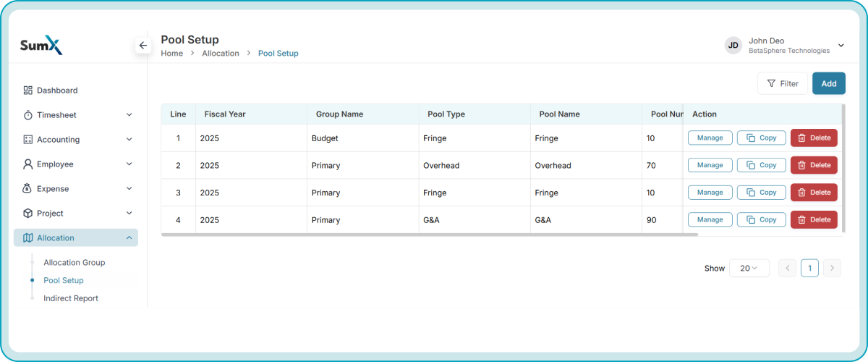Open Allocation Group submenu item

coord(74,263)
